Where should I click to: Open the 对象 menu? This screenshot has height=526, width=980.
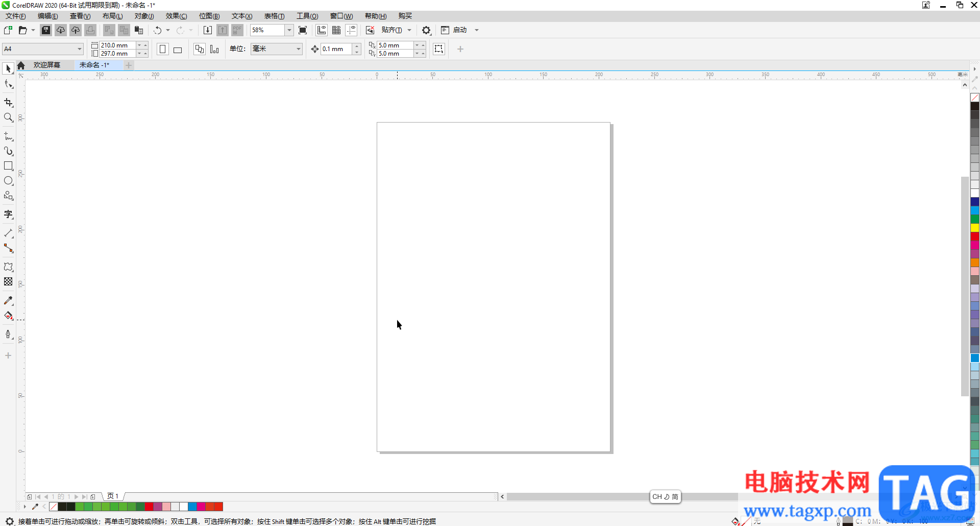(x=144, y=16)
